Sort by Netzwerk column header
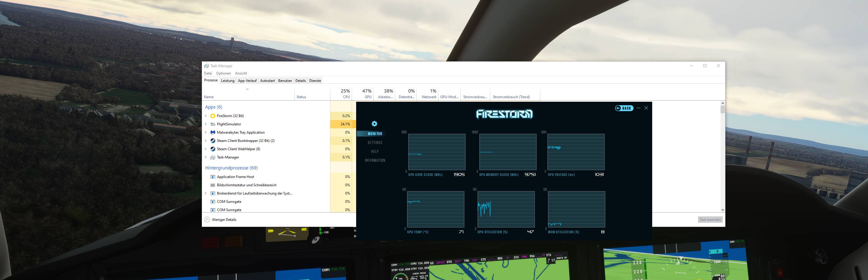The image size is (868, 280). point(427,94)
